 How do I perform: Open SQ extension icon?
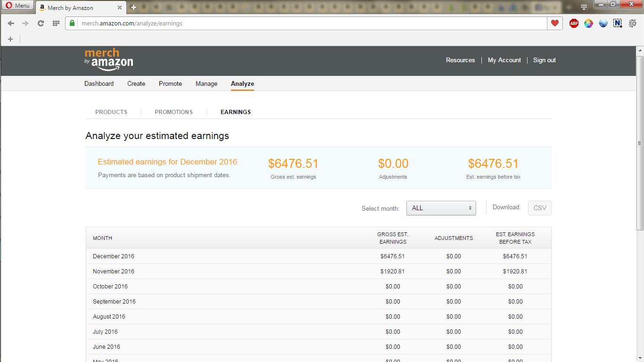click(x=632, y=23)
